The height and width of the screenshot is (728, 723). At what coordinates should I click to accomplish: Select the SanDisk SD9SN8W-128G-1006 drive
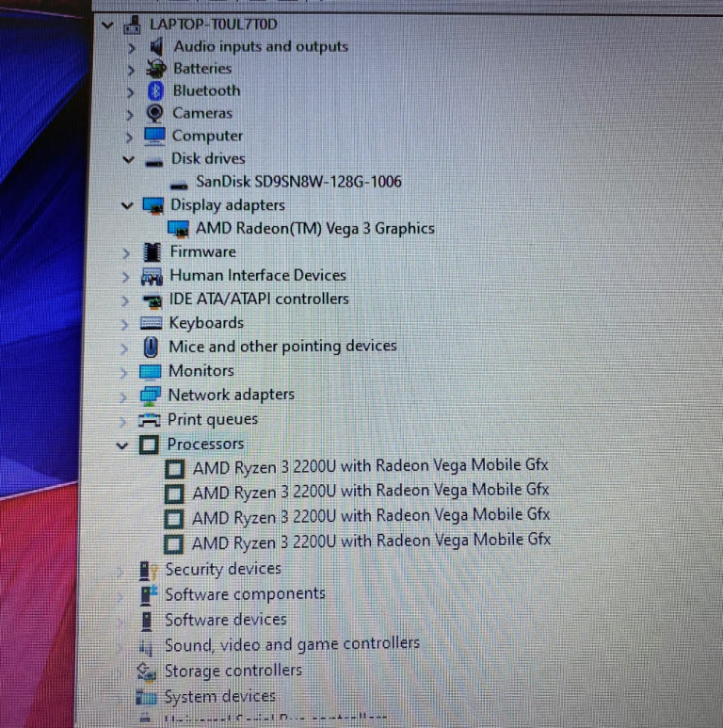point(298,181)
